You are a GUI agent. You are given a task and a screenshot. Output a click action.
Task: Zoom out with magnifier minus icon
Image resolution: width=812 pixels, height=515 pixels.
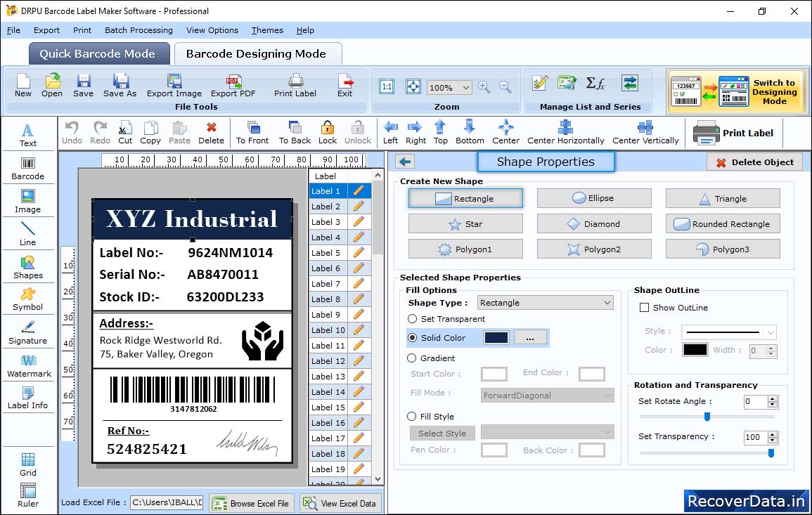(x=505, y=87)
